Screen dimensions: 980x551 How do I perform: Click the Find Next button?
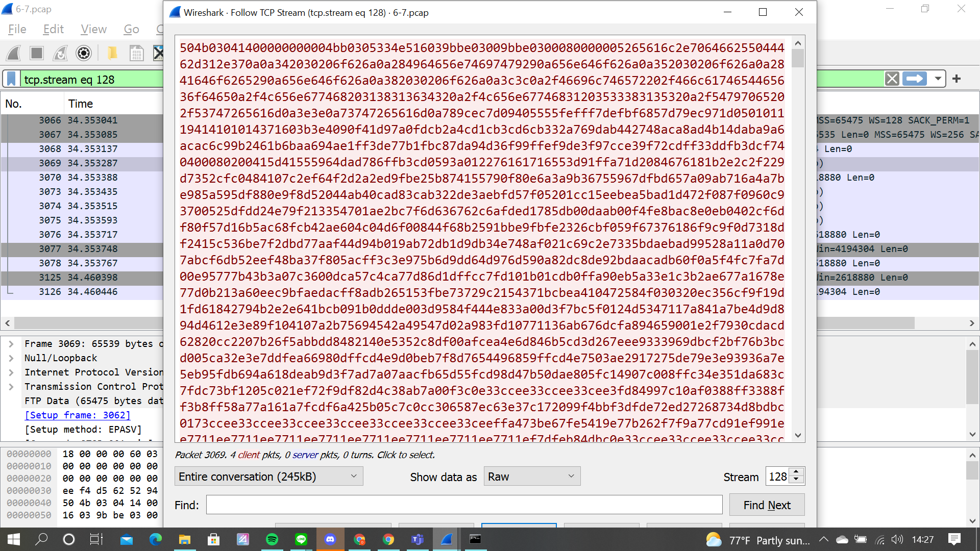tap(767, 505)
